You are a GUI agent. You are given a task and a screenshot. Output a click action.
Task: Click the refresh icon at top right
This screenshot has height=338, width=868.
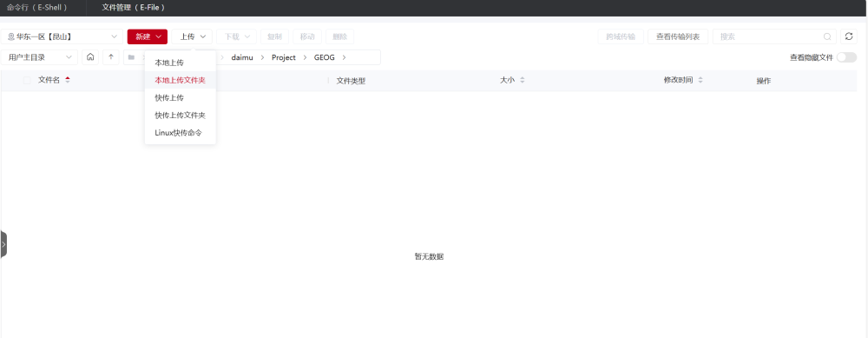click(x=849, y=36)
